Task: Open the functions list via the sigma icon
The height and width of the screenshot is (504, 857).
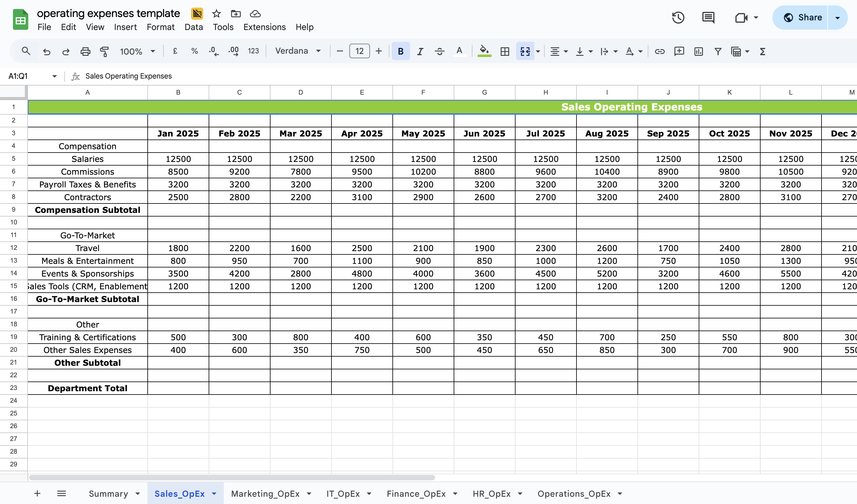Action: click(762, 51)
